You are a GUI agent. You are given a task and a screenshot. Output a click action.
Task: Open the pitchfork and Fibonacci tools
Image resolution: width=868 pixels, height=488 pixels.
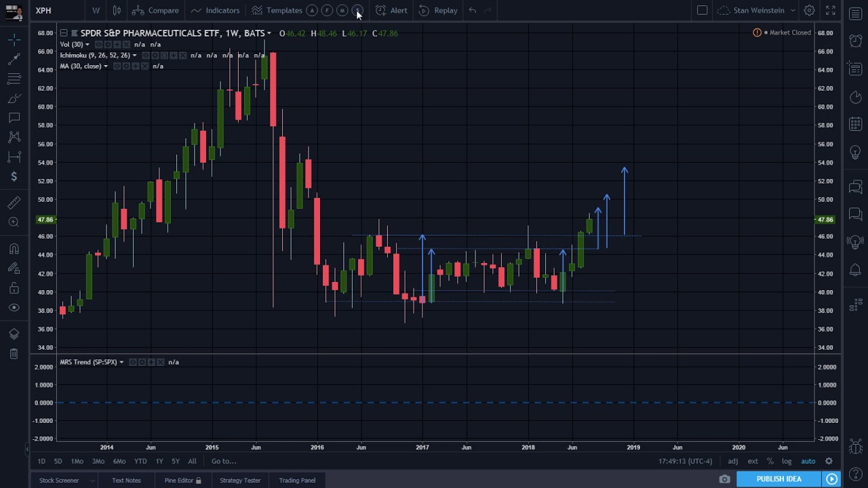(x=14, y=79)
